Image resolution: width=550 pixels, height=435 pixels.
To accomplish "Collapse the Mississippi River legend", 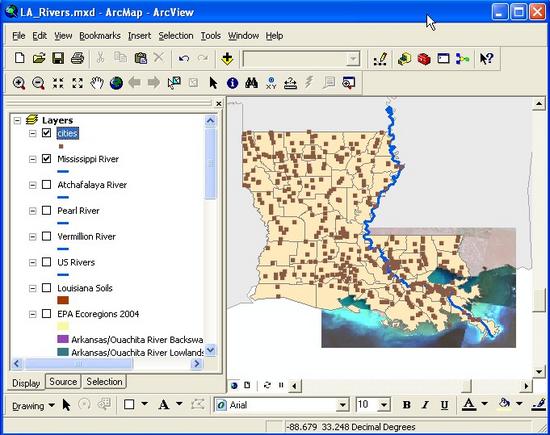I will pos(32,159).
